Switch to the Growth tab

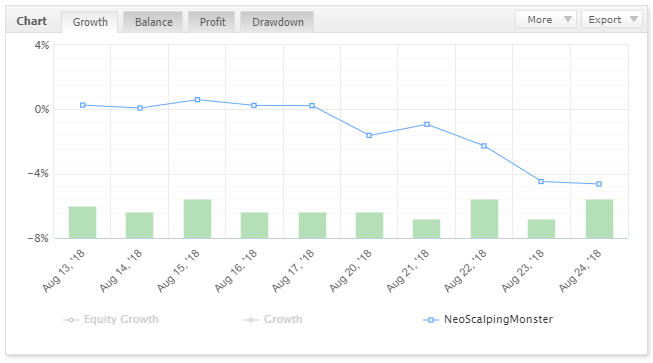coord(90,22)
